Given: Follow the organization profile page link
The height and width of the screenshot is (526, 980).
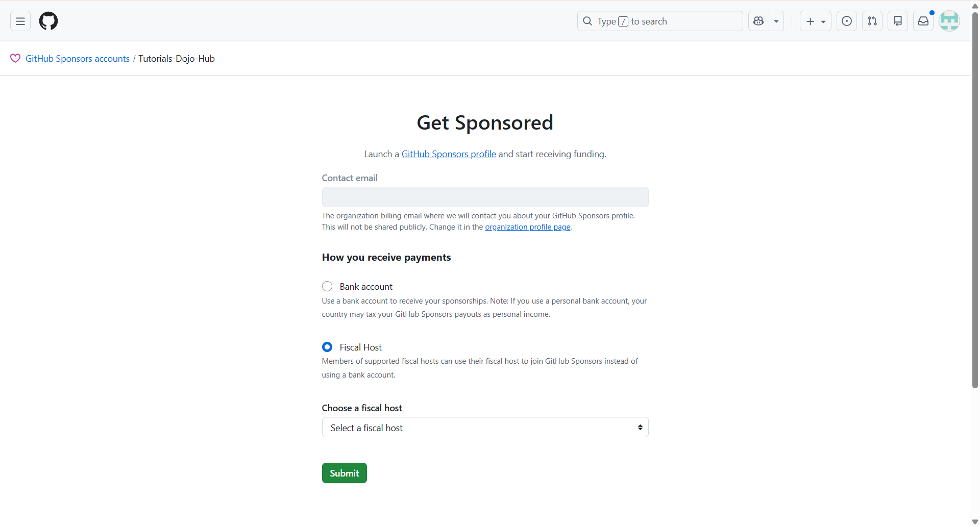Looking at the screenshot, I should click(527, 227).
